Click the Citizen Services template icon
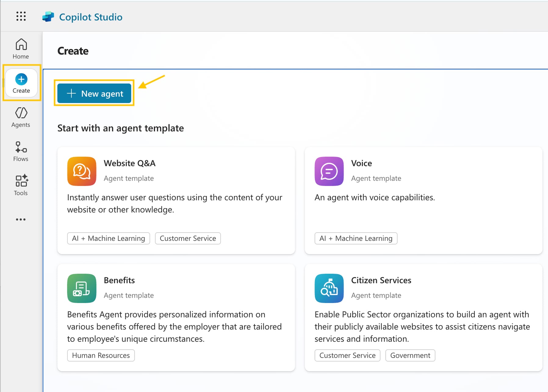The image size is (548, 392). point(329,288)
